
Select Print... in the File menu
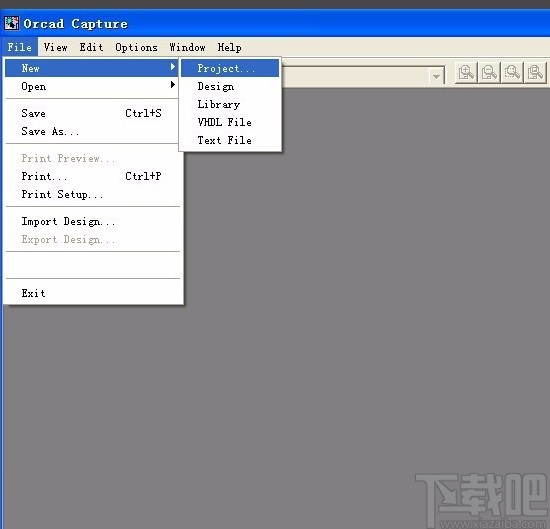point(92,176)
